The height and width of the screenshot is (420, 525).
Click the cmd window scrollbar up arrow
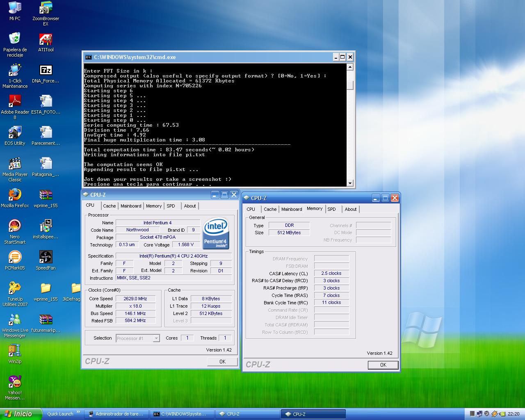[350, 67]
